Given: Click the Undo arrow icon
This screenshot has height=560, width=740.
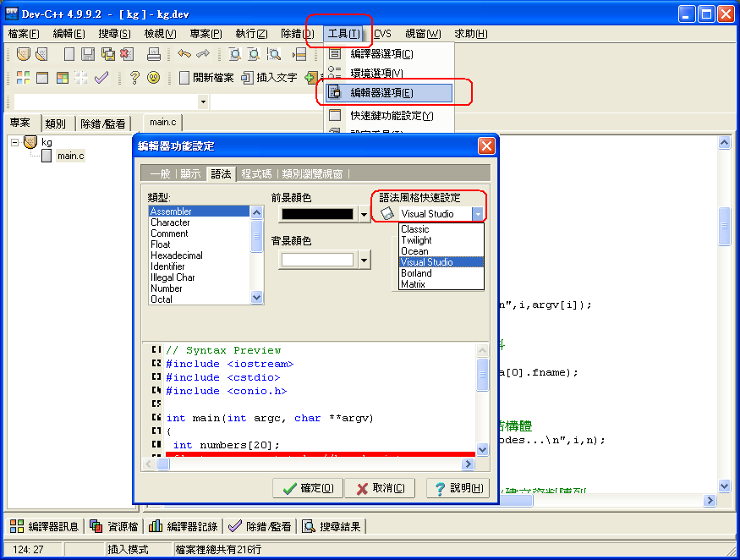Looking at the screenshot, I should [x=184, y=54].
